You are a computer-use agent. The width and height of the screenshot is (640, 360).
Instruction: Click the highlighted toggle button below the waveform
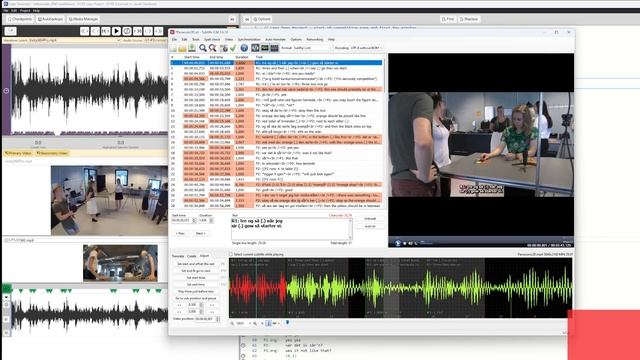[x=268, y=323]
